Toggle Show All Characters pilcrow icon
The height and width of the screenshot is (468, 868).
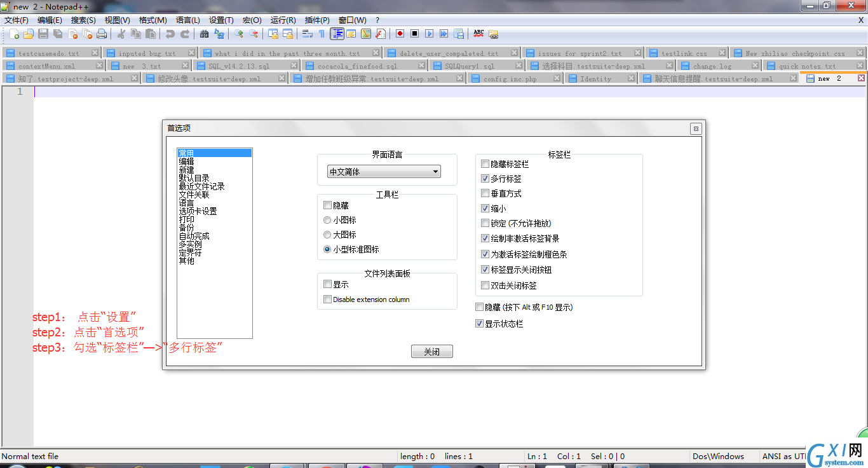click(x=322, y=34)
